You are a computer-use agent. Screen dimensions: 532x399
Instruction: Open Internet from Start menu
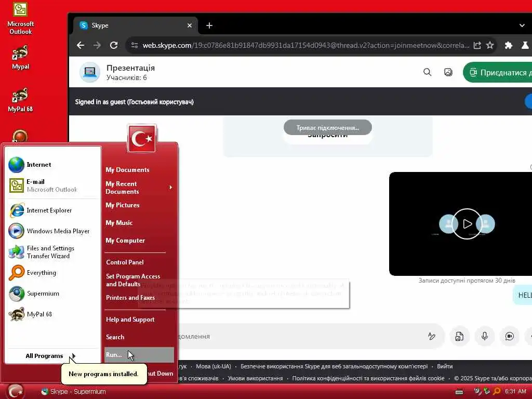(54, 165)
